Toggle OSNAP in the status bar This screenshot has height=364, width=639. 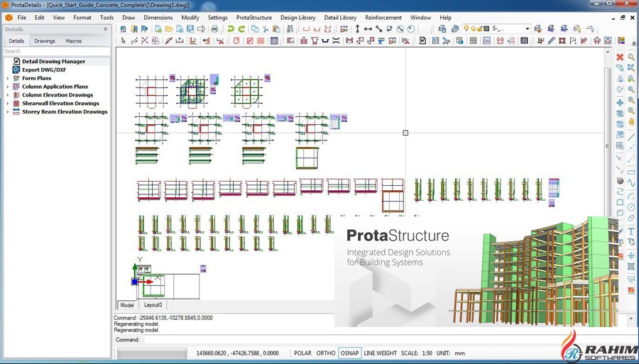pyautogui.click(x=349, y=353)
